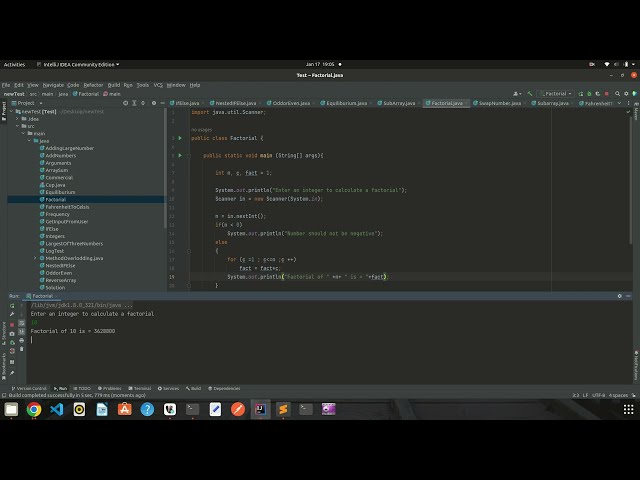Pin the Run tab with pin icon
Image resolution: width=640 pixels, height=480 pixels.
(12, 372)
